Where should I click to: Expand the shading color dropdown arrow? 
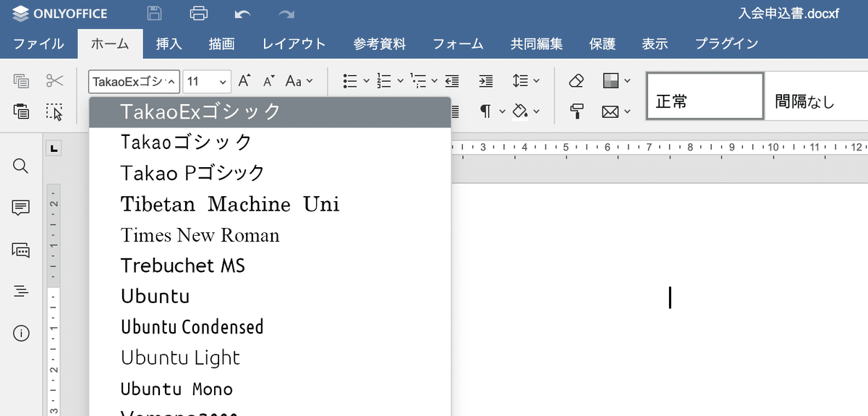[536, 111]
